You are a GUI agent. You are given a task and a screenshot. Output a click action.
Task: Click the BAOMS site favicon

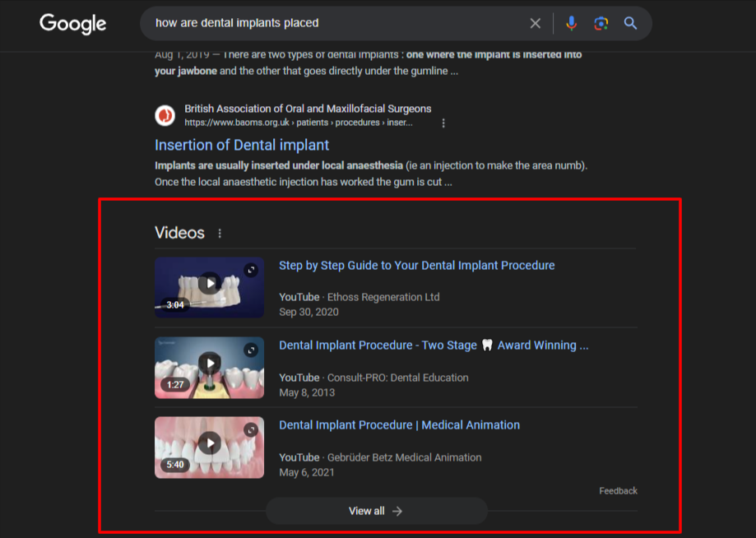(x=165, y=115)
